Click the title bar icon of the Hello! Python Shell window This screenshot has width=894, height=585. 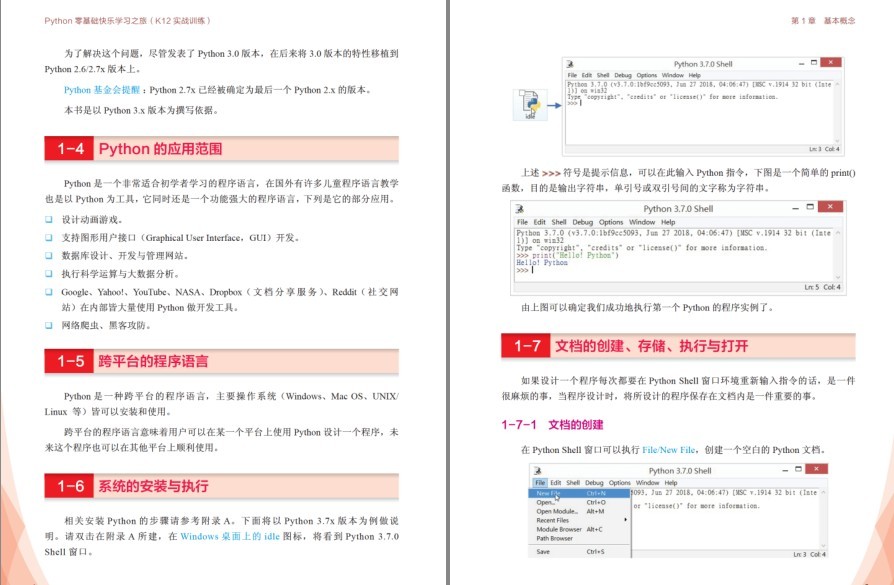(x=519, y=209)
